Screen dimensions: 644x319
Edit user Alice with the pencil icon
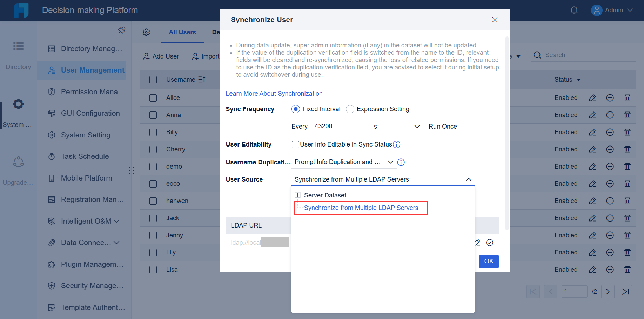592,98
